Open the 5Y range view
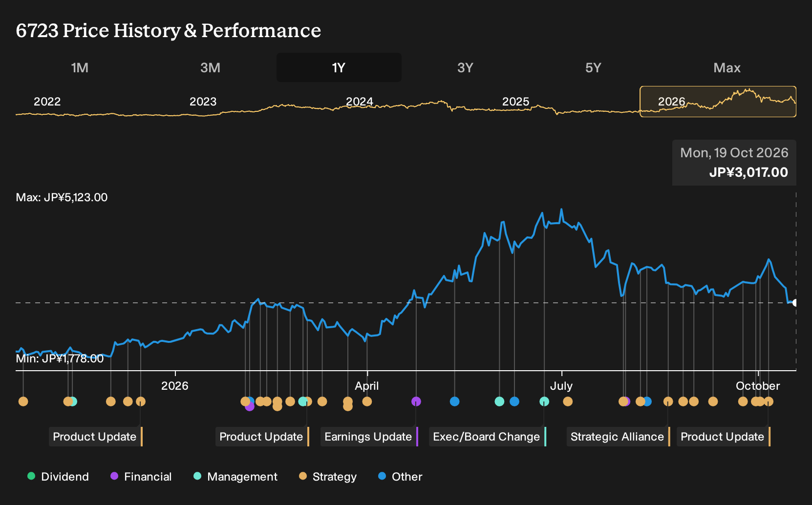Viewport: 812px width, 505px height. click(x=593, y=67)
